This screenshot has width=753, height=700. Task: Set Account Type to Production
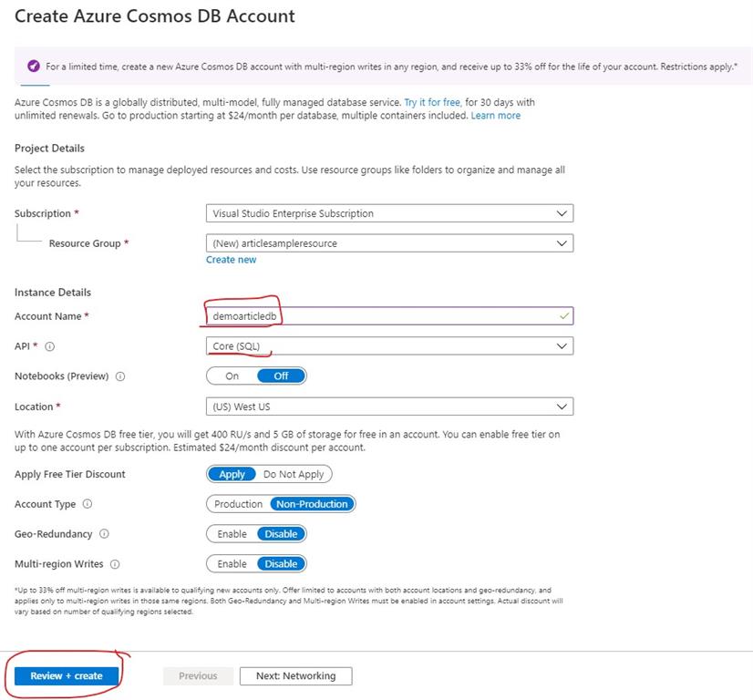click(238, 504)
